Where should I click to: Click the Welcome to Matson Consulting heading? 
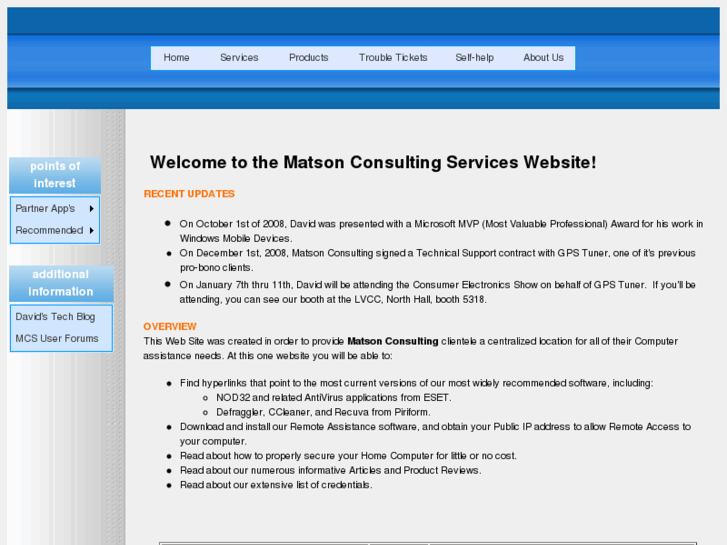pyautogui.click(x=373, y=162)
